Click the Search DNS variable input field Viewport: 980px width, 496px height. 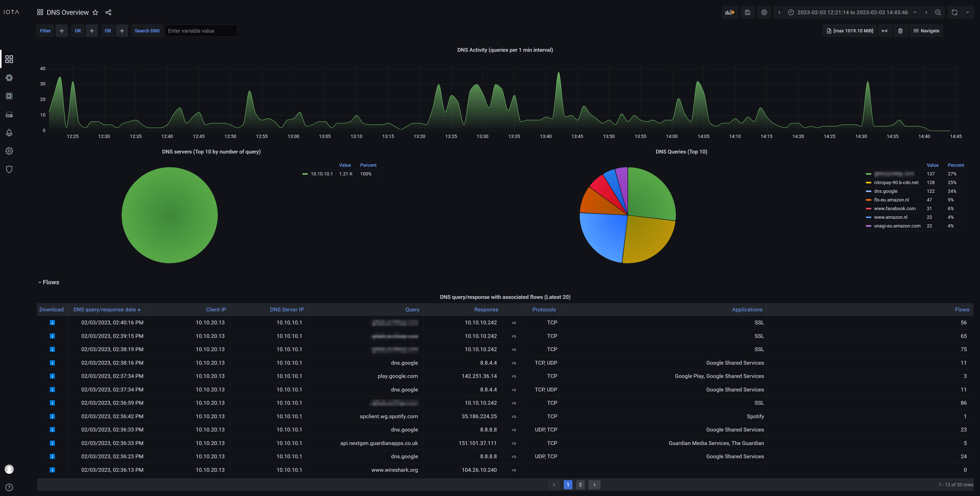(201, 31)
